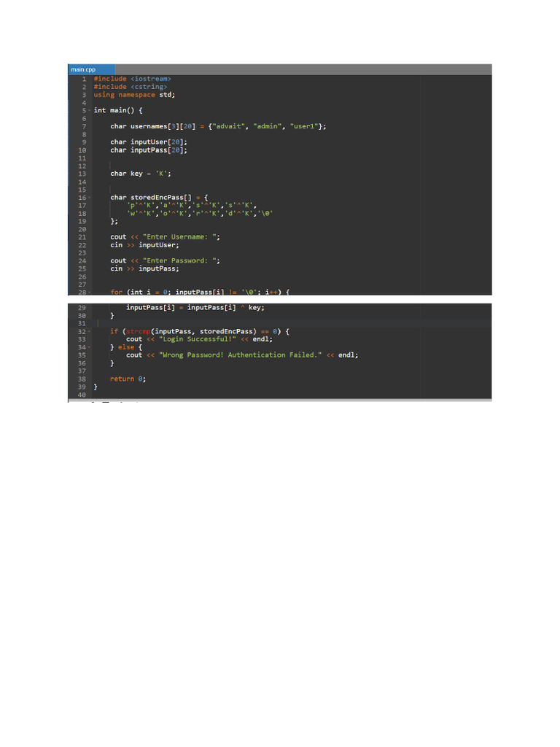The image size is (560, 747).
Task: Click the encoded row starting with 'p'^'K'
Action: pos(192,205)
